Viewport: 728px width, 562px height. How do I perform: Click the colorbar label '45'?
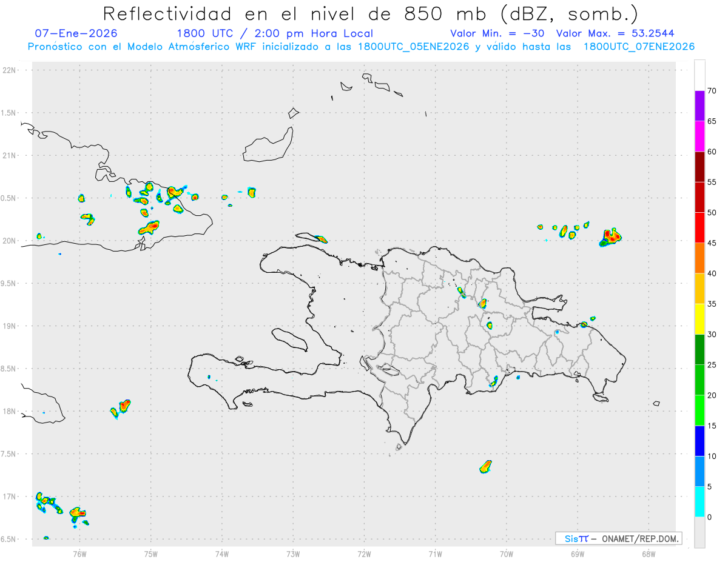pos(712,243)
